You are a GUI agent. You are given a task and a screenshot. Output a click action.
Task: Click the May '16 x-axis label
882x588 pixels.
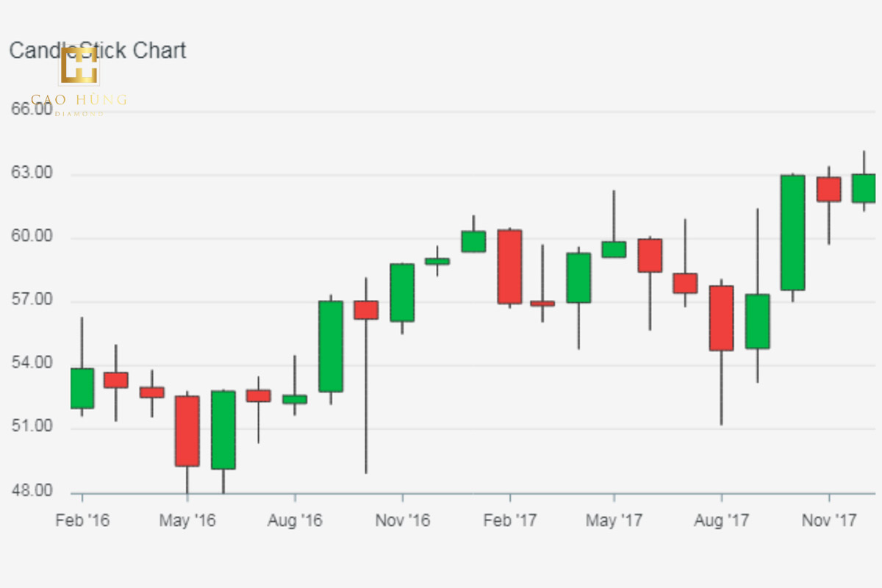tap(188, 520)
